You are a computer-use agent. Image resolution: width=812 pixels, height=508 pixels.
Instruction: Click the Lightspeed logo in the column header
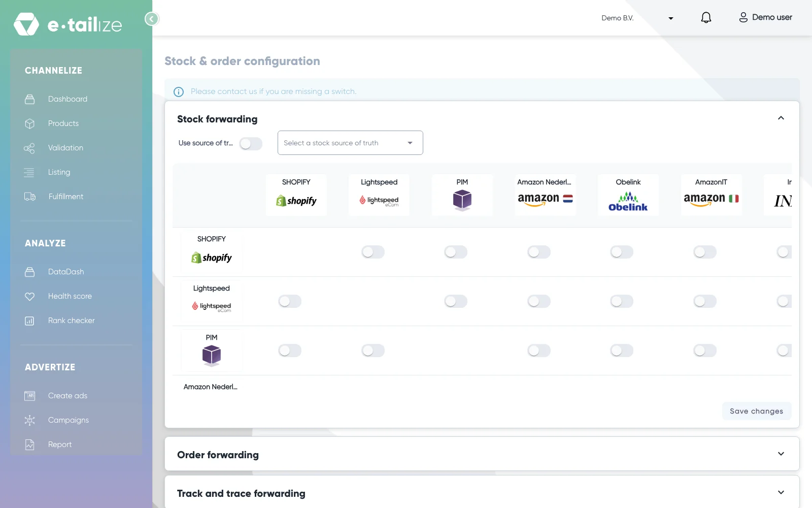[379, 201]
